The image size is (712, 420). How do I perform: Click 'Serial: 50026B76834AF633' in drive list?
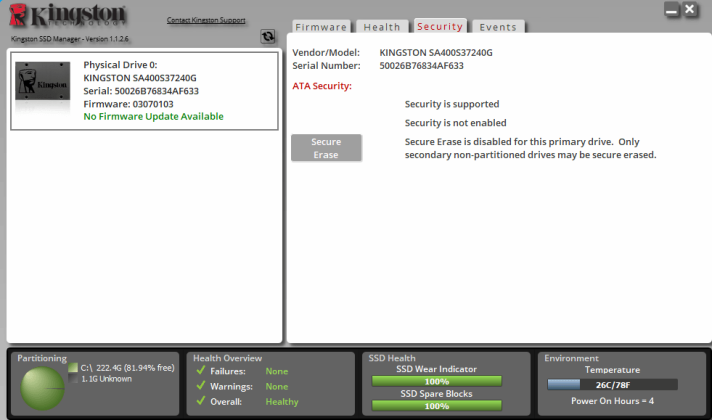coord(141,91)
